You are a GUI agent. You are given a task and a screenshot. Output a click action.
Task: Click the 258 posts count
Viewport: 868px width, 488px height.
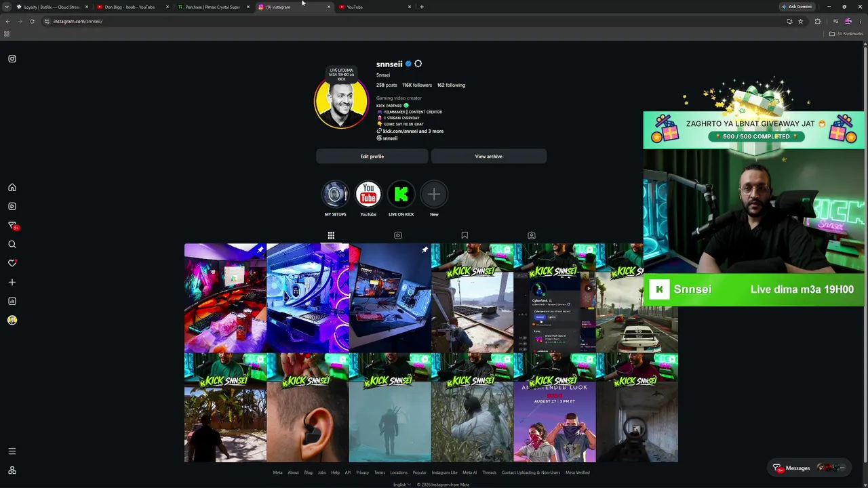(387, 85)
